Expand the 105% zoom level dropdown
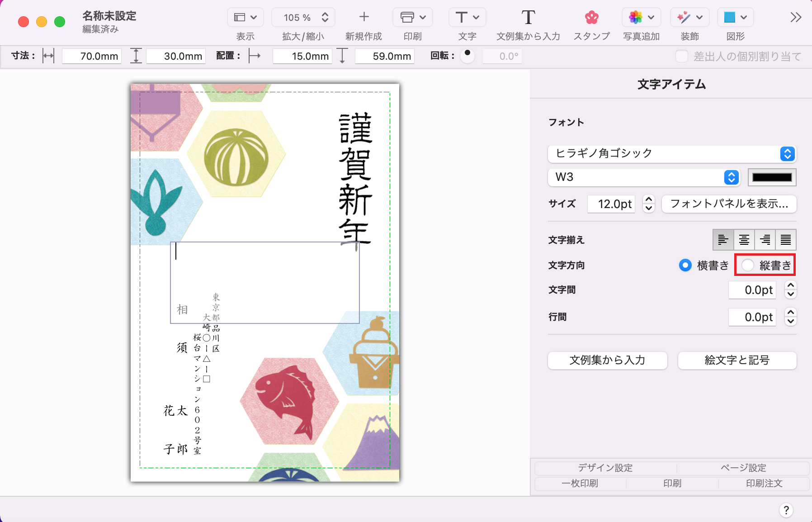812x522 pixels. 303,18
